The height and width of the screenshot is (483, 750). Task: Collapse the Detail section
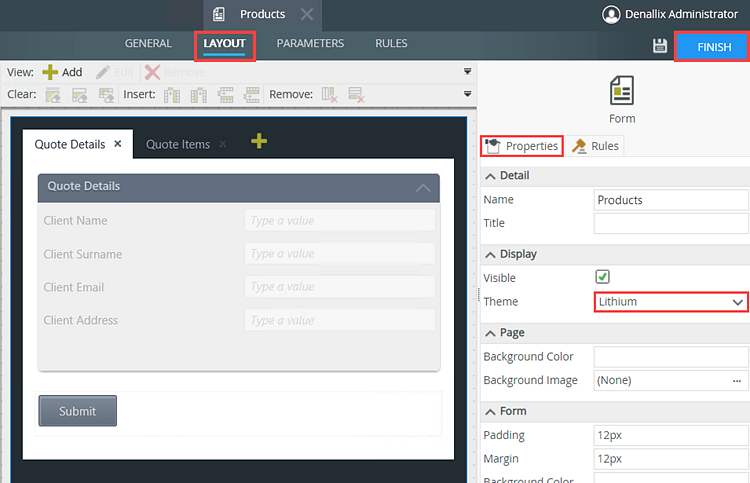pyautogui.click(x=490, y=176)
